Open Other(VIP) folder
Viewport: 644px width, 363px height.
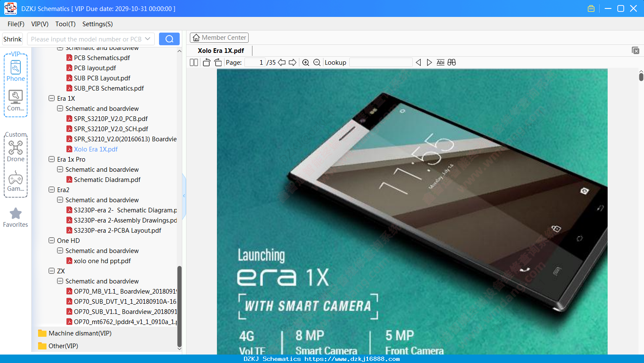[58, 346]
